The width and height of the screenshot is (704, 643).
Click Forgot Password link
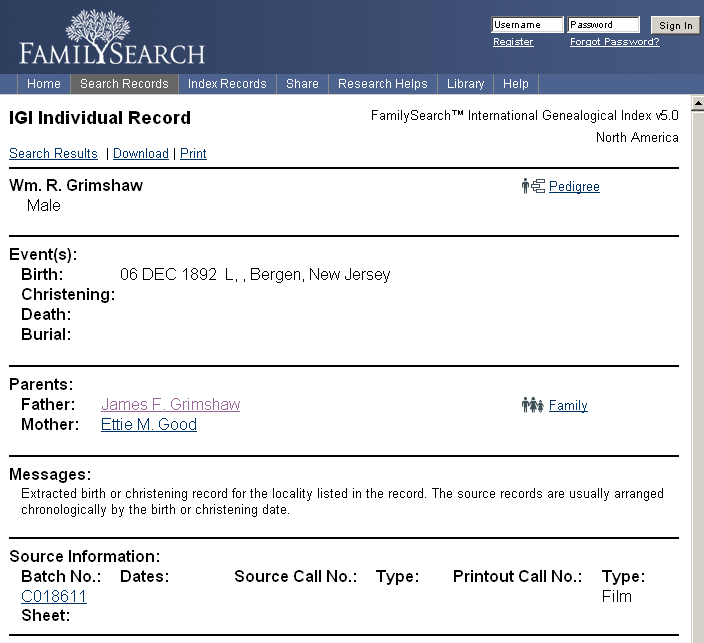[614, 42]
